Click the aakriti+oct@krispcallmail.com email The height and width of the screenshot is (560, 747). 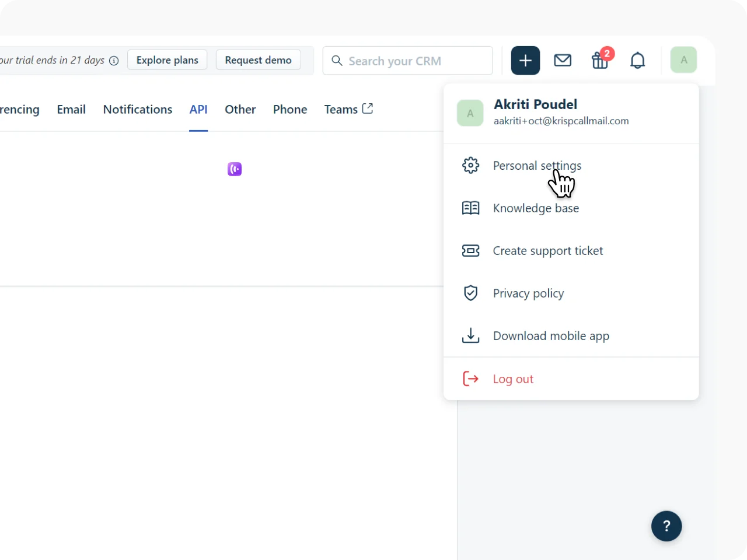(x=561, y=121)
